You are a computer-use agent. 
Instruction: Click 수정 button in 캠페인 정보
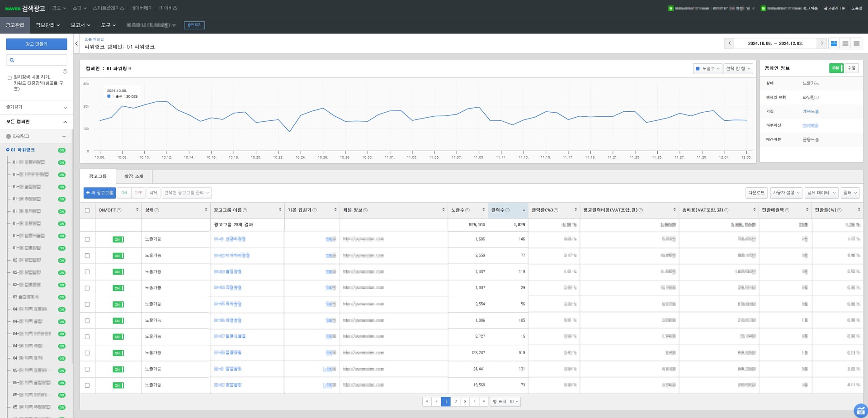click(x=852, y=68)
